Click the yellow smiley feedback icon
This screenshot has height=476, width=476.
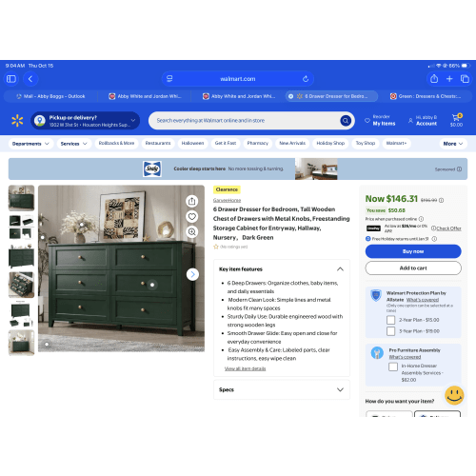coord(454,395)
